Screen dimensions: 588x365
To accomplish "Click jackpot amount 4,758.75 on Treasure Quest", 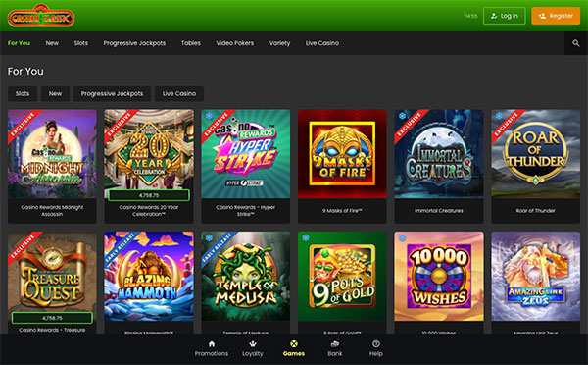I will (x=52, y=318).
